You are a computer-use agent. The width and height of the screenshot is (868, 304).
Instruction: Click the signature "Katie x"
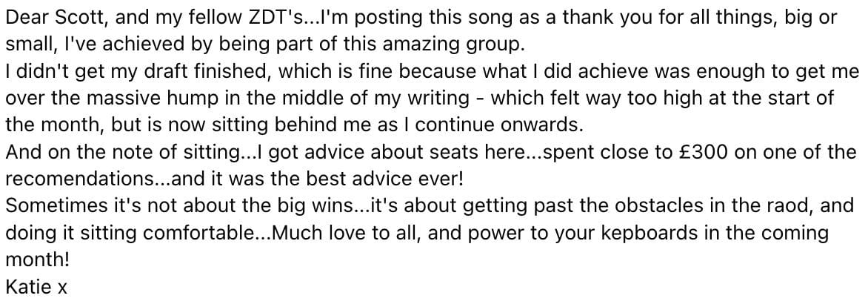(36, 286)
